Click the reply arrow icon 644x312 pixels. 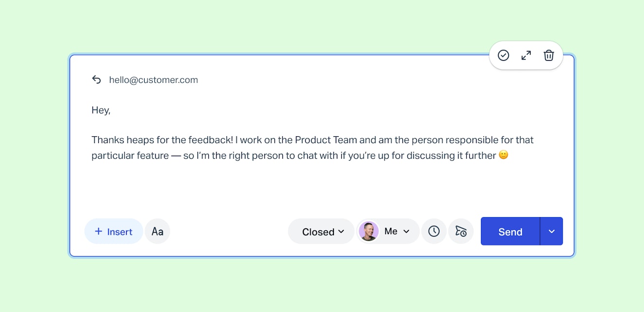[x=96, y=80]
